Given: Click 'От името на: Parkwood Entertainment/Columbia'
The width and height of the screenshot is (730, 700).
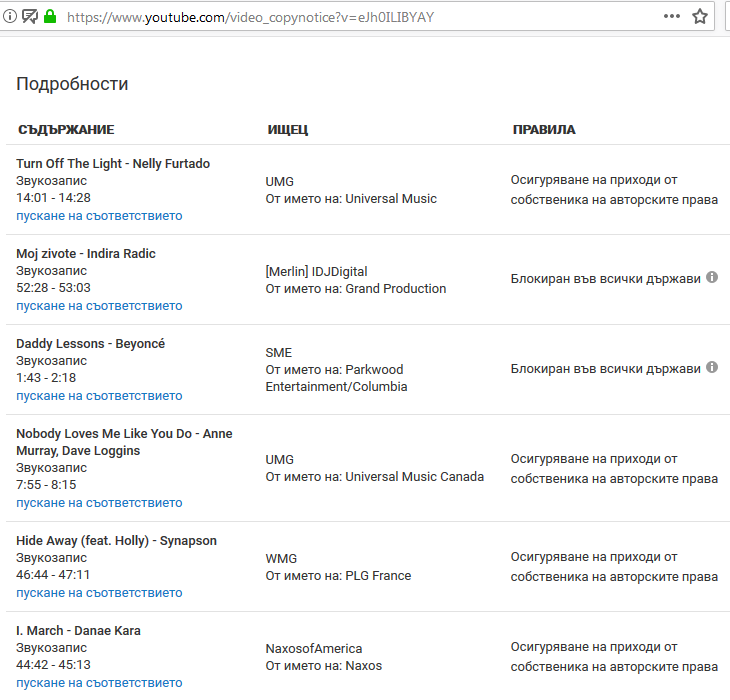Looking at the screenshot, I should [336, 378].
